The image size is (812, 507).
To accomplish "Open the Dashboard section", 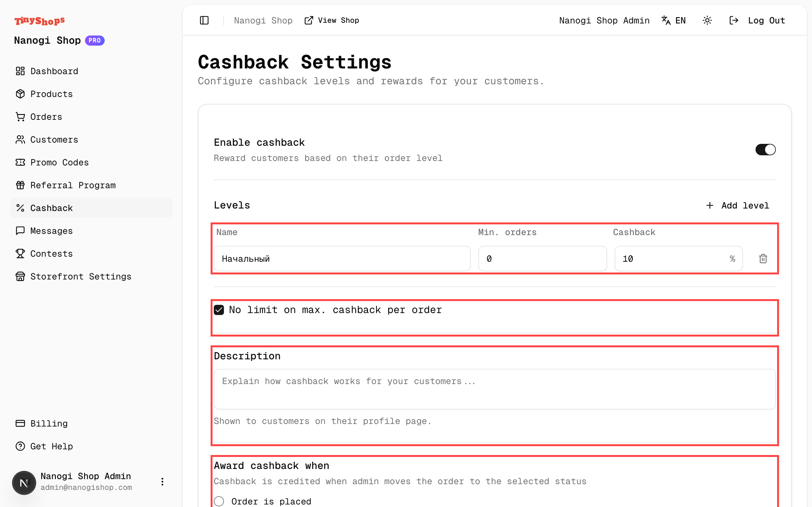I will tap(54, 71).
